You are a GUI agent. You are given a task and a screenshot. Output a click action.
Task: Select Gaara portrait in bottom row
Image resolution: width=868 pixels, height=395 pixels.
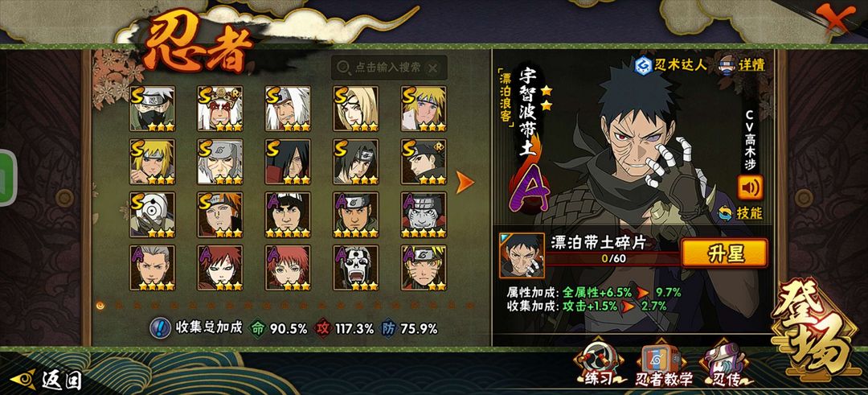tap(219, 268)
